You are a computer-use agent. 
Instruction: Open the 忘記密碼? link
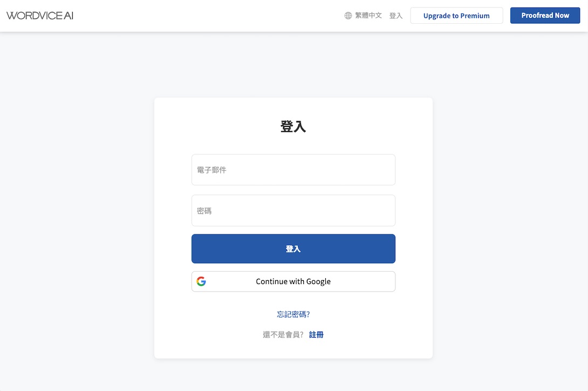click(293, 314)
